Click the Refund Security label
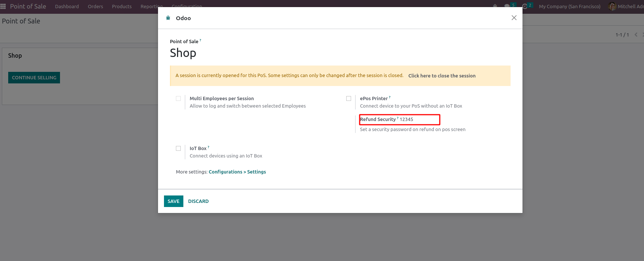 (x=378, y=120)
